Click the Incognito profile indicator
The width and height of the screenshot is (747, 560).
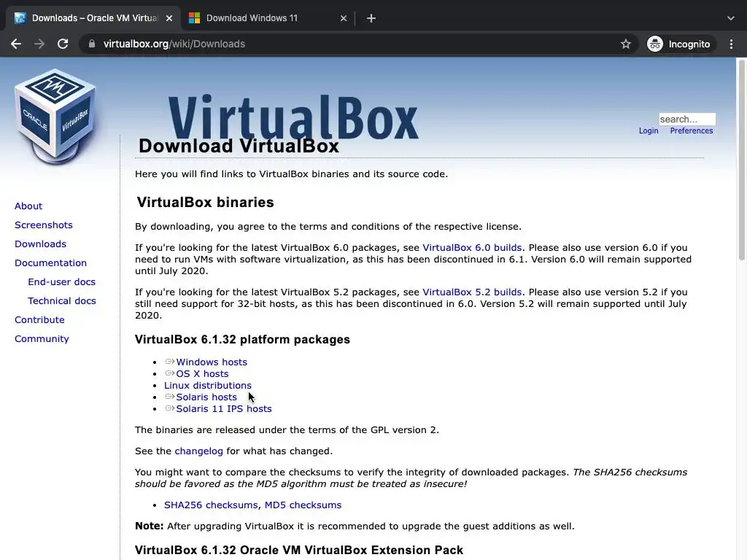tap(681, 44)
